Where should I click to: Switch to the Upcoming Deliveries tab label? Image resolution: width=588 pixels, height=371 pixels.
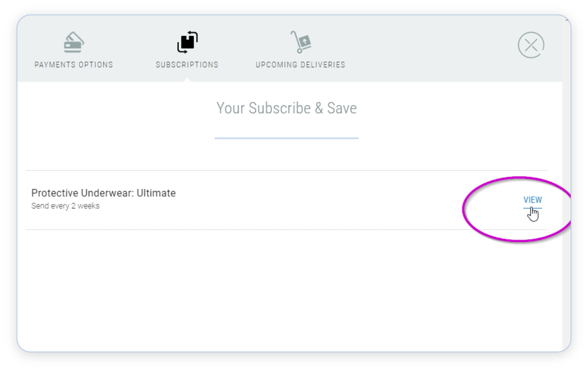coord(300,65)
